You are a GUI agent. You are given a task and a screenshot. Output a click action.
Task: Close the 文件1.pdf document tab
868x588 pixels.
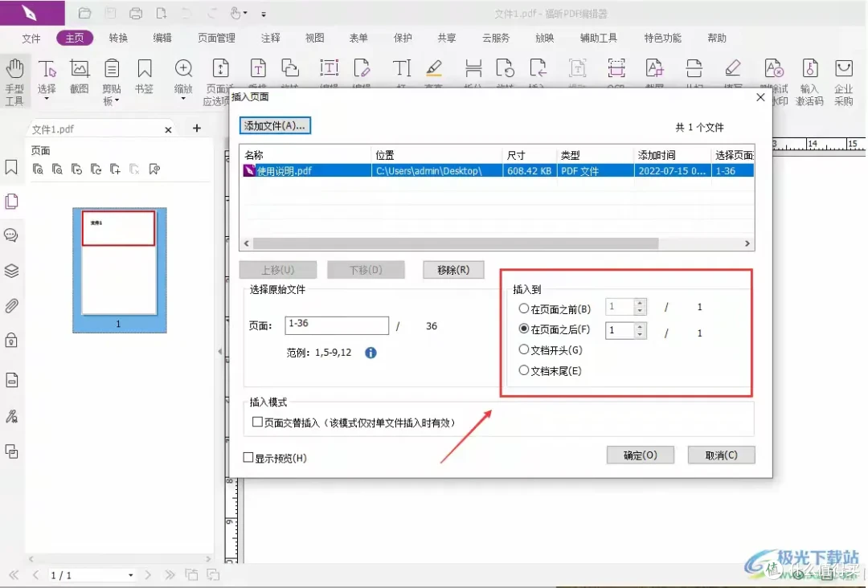(168, 129)
